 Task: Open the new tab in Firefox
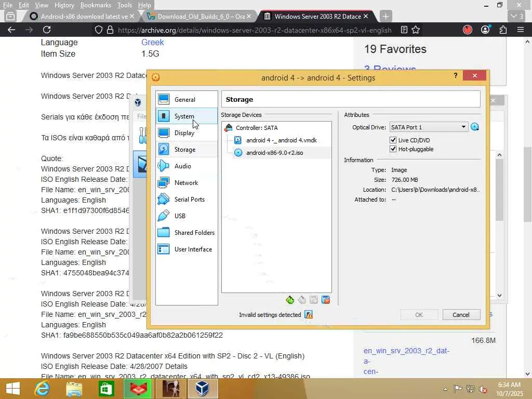(385, 16)
